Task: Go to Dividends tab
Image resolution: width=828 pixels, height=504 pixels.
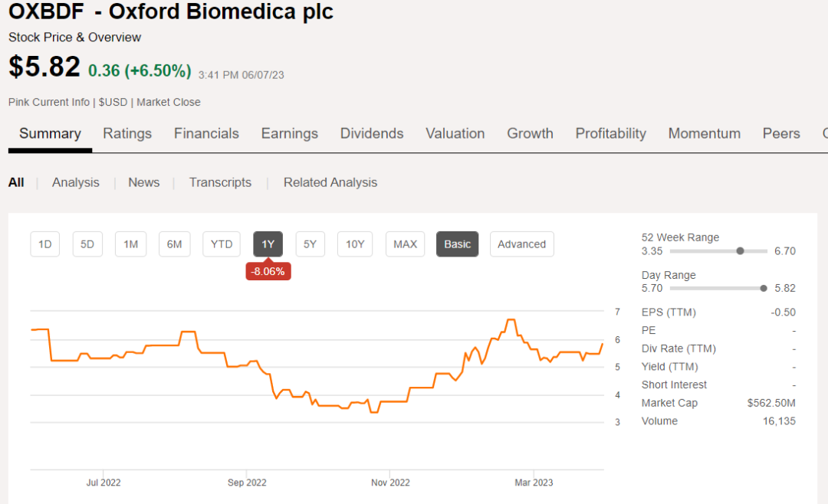Action: pos(372,133)
